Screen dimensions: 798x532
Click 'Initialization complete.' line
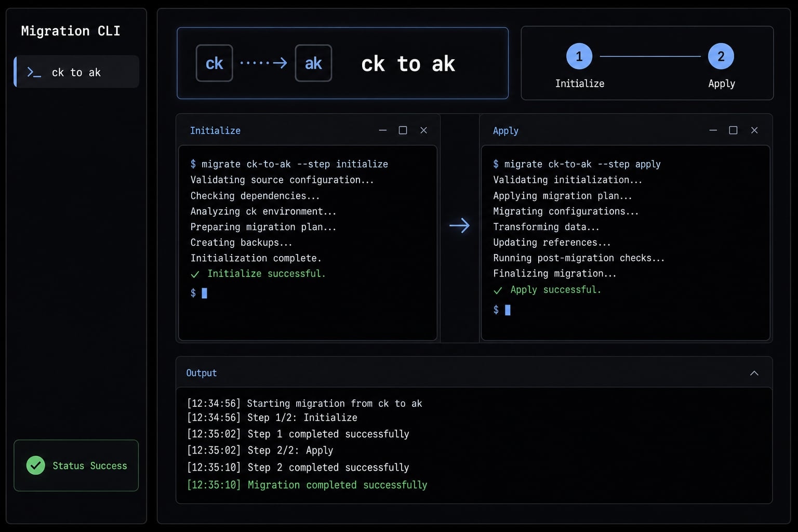point(256,258)
